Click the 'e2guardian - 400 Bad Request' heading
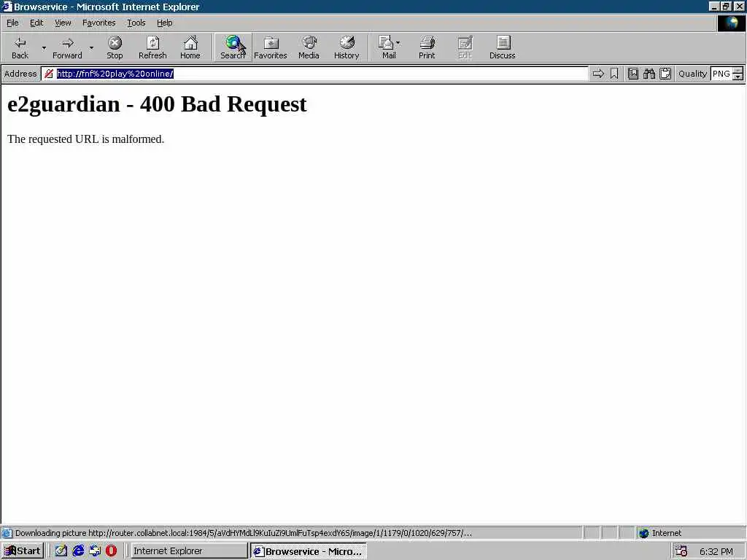 [157, 104]
